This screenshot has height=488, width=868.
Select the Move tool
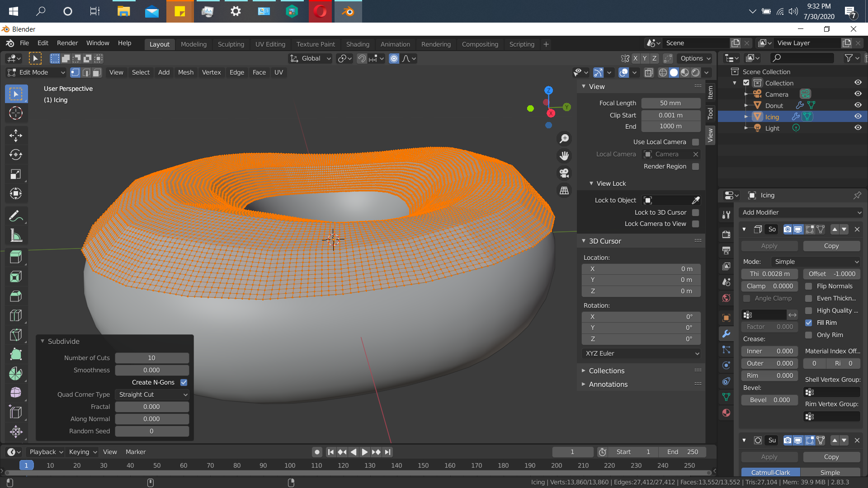click(x=16, y=135)
